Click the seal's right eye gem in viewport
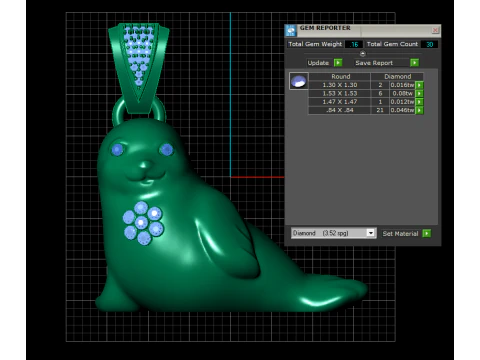The height and width of the screenshot is (360, 480). [x=166, y=150]
